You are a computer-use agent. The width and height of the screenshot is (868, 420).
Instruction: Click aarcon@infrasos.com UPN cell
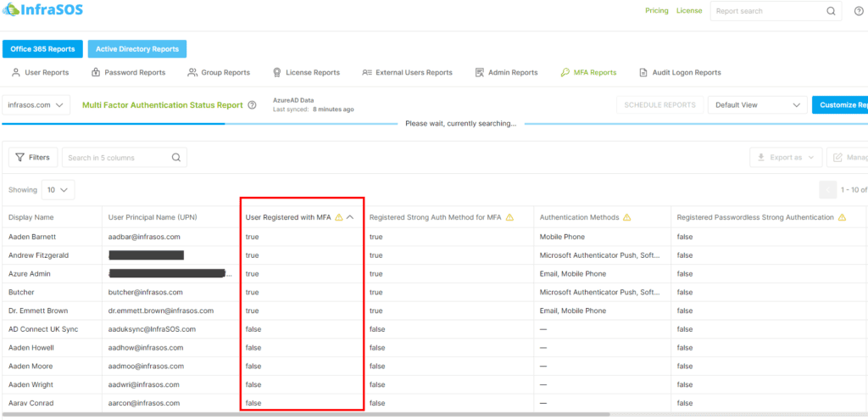(144, 403)
